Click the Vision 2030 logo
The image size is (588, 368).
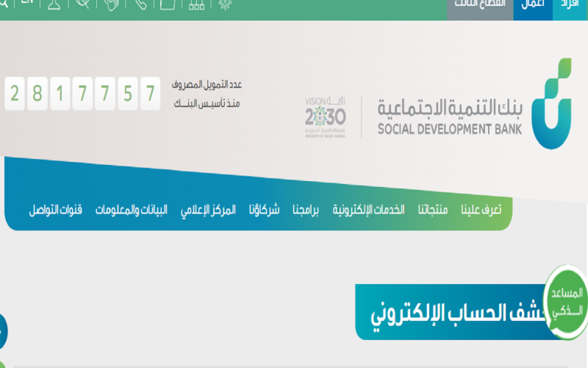click(325, 117)
